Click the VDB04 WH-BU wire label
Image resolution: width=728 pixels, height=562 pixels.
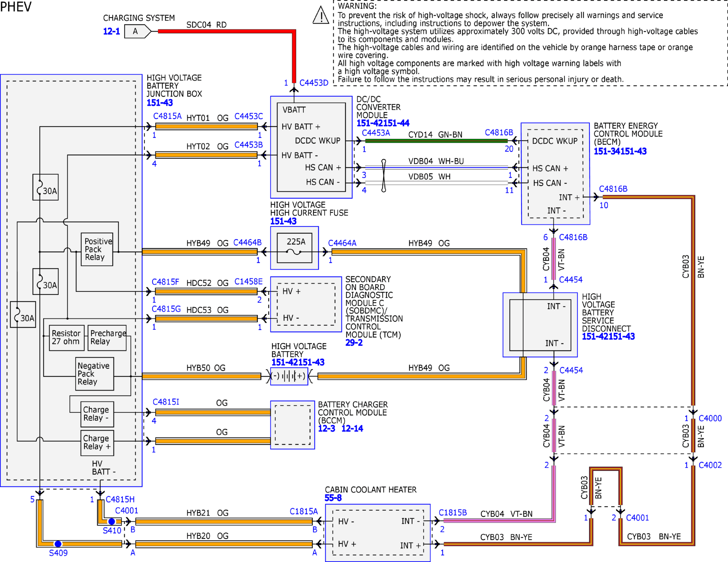pos(436,161)
